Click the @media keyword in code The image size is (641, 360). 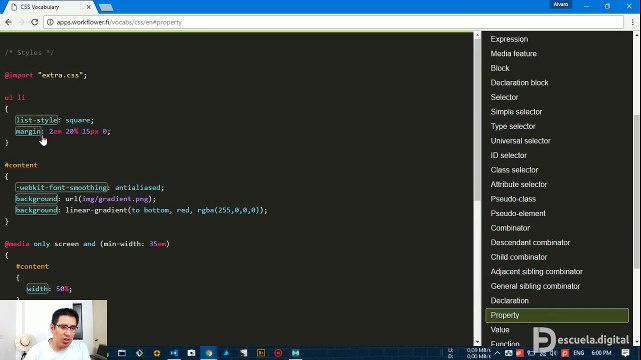click(x=17, y=244)
